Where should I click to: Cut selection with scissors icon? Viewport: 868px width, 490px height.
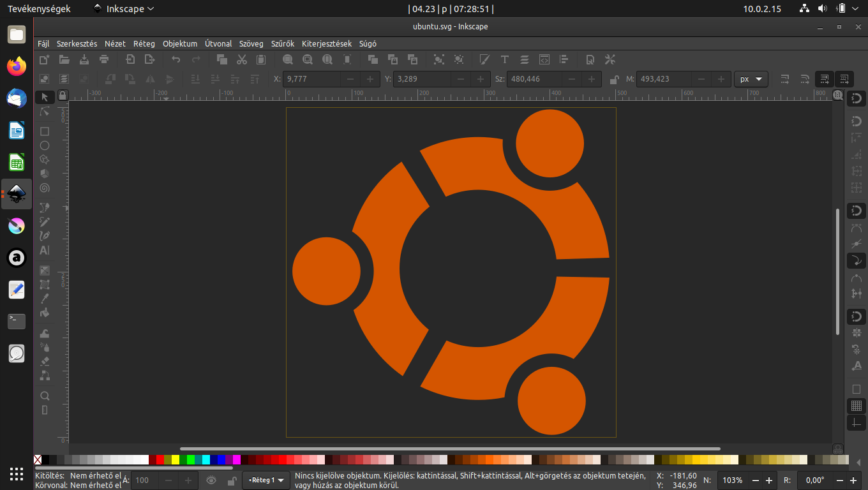241,59
